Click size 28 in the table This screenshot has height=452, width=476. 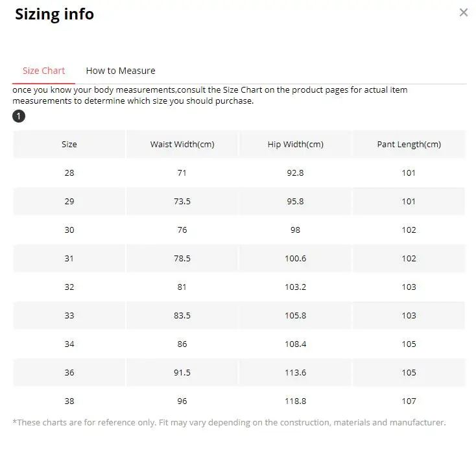pos(69,172)
